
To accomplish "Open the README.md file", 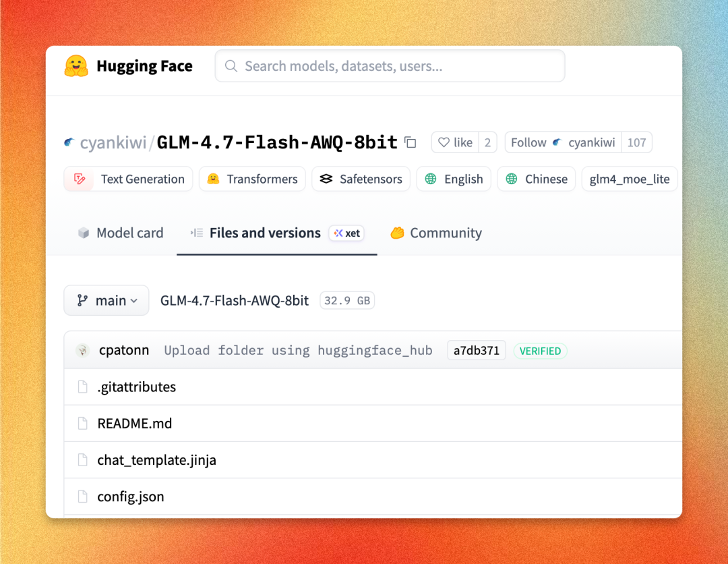I will pos(135,423).
